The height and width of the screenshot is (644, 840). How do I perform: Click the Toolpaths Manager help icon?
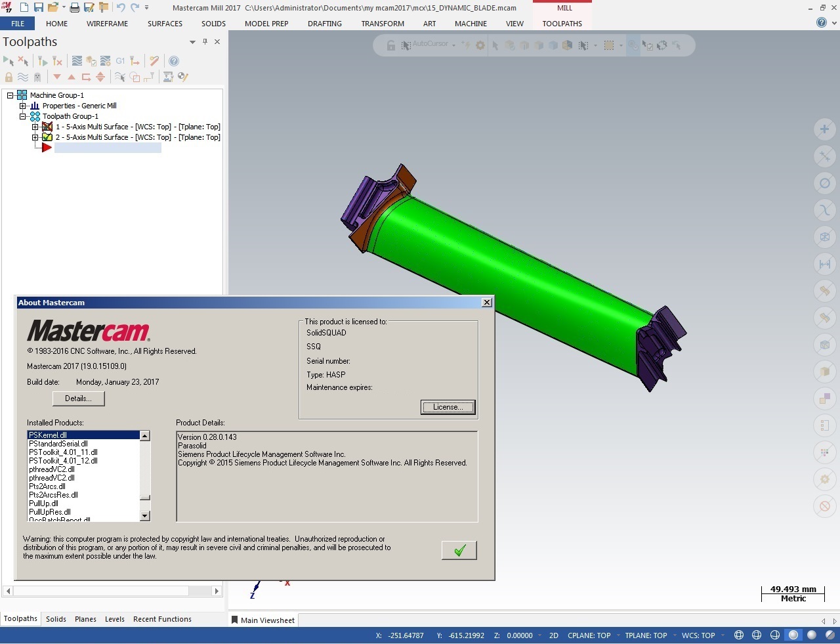(174, 61)
